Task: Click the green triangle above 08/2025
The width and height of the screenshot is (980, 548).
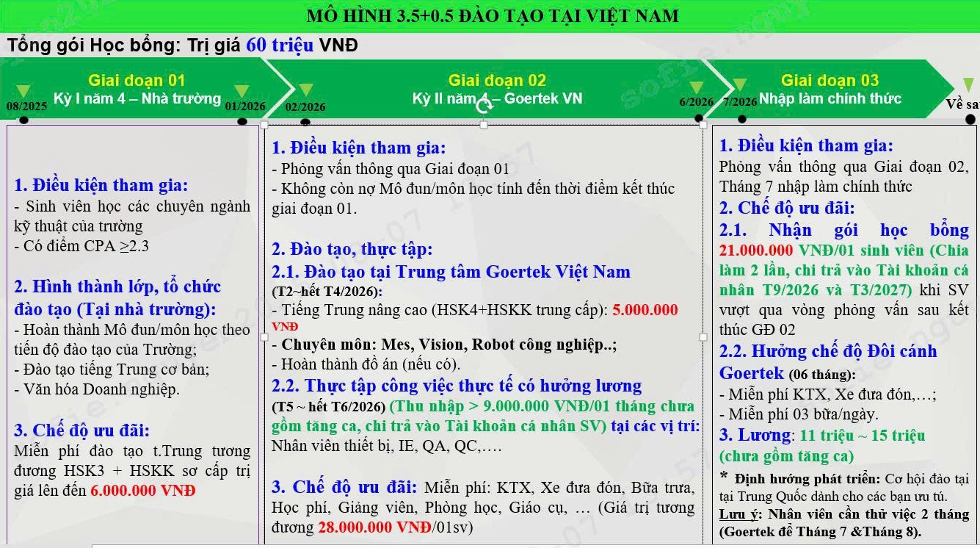Action: click(x=23, y=91)
